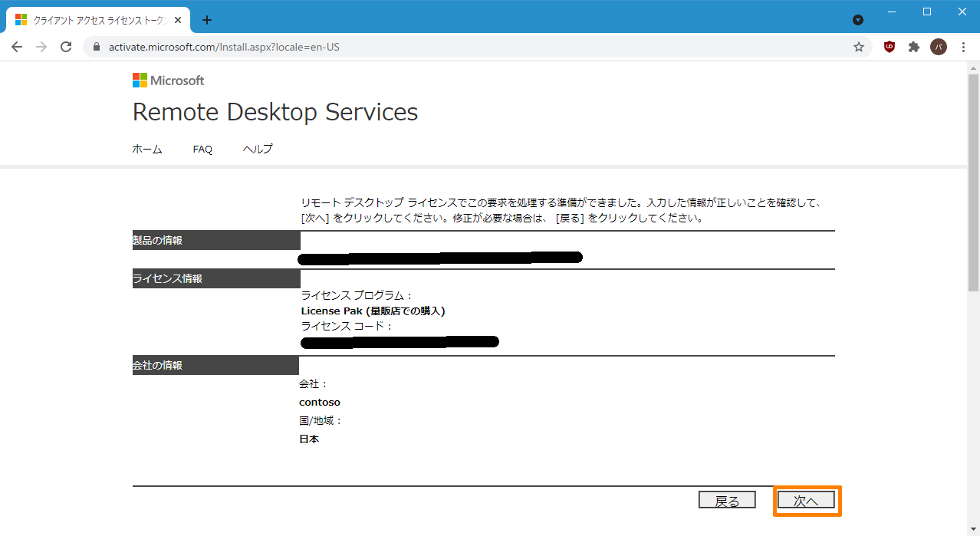Click the Microsoft logo
Viewport: 980px width, 536px height.
click(169, 81)
